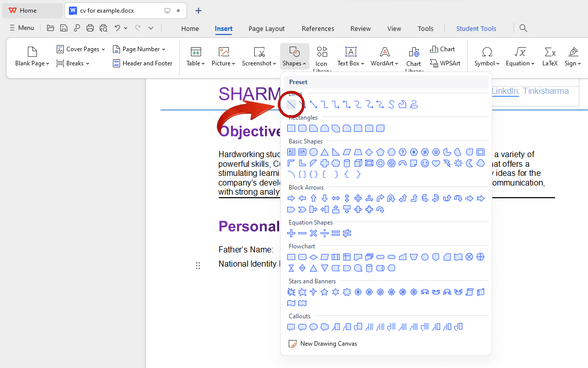Choose the right block arrow shape
The width and height of the screenshot is (588, 368).
pyautogui.click(x=291, y=198)
